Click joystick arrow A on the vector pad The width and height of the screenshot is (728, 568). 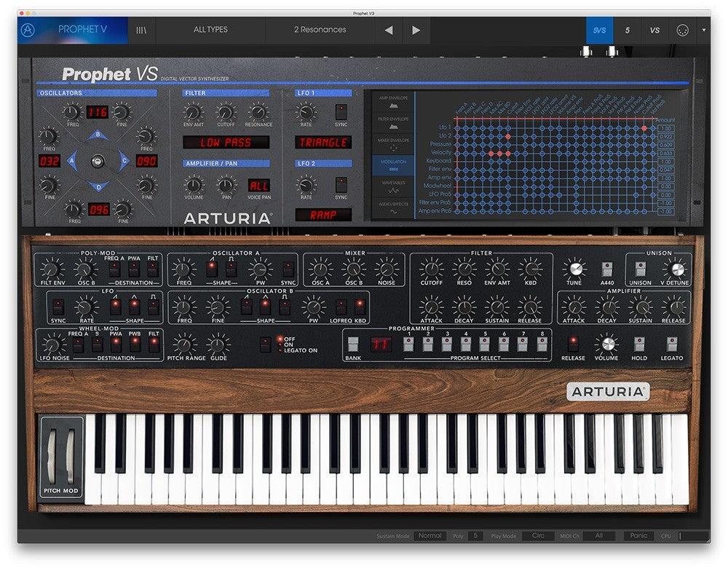pyautogui.click(x=72, y=161)
